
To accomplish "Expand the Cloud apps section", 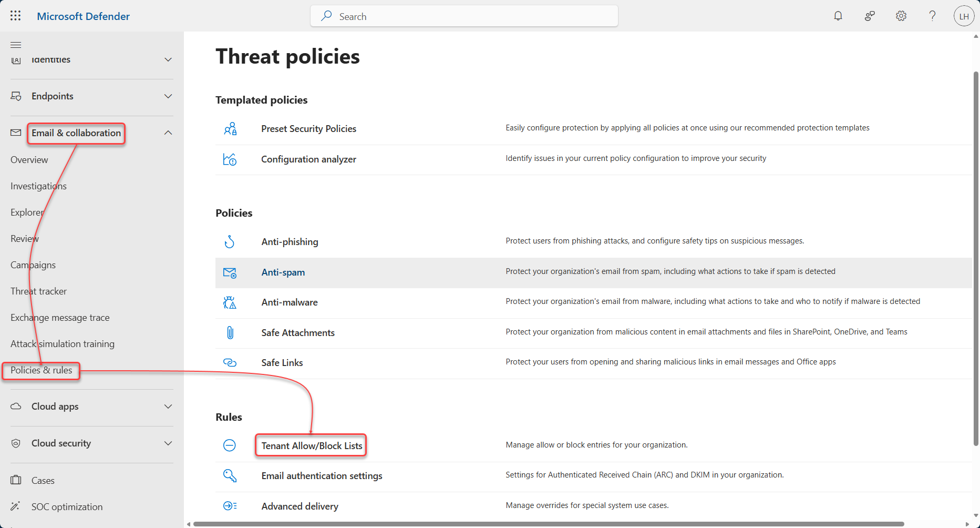I will (168, 407).
